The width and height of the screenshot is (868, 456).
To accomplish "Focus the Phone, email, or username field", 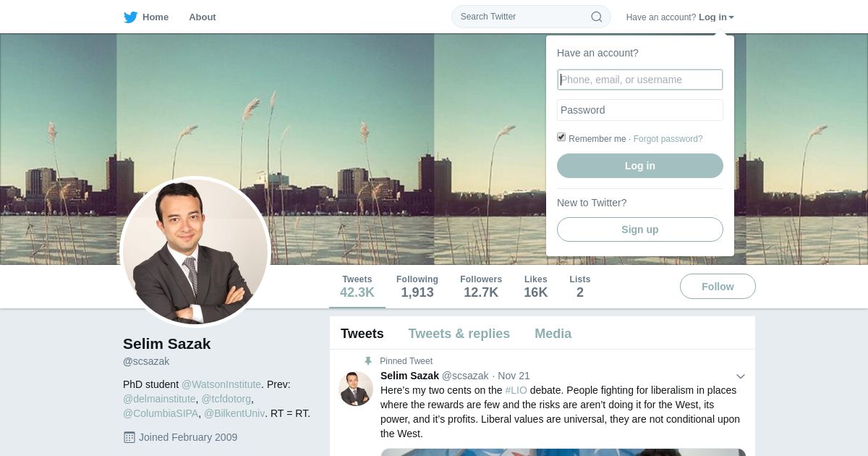I will (640, 80).
